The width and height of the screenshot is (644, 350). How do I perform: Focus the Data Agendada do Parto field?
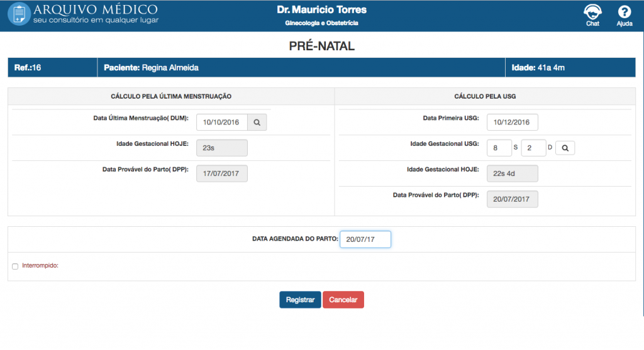point(365,239)
